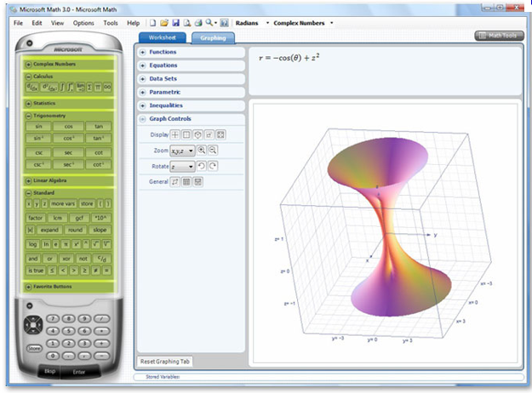
Task: Click Reset Graphing Tab button
Action: (165, 362)
